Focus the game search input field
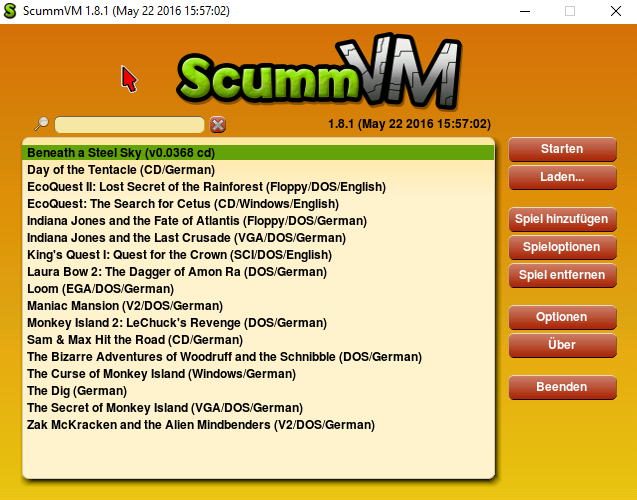This screenshot has height=500, width=637. [130, 125]
